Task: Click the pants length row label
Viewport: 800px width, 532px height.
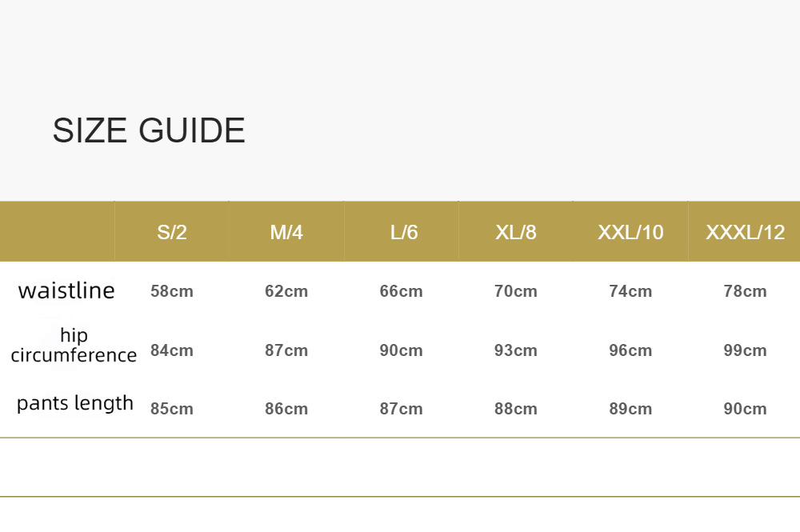Action: tap(75, 403)
